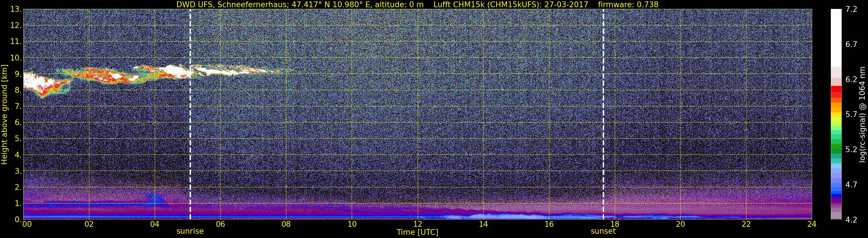Click the red band of the colorbar
This screenshot has height=238, width=868.
pyautogui.click(x=836, y=92)
